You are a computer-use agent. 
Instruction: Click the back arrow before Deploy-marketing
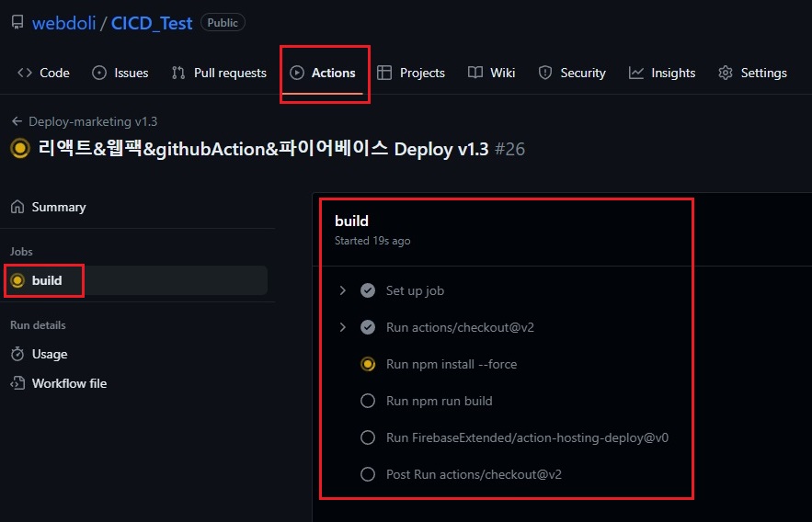[x=17, y=121]
